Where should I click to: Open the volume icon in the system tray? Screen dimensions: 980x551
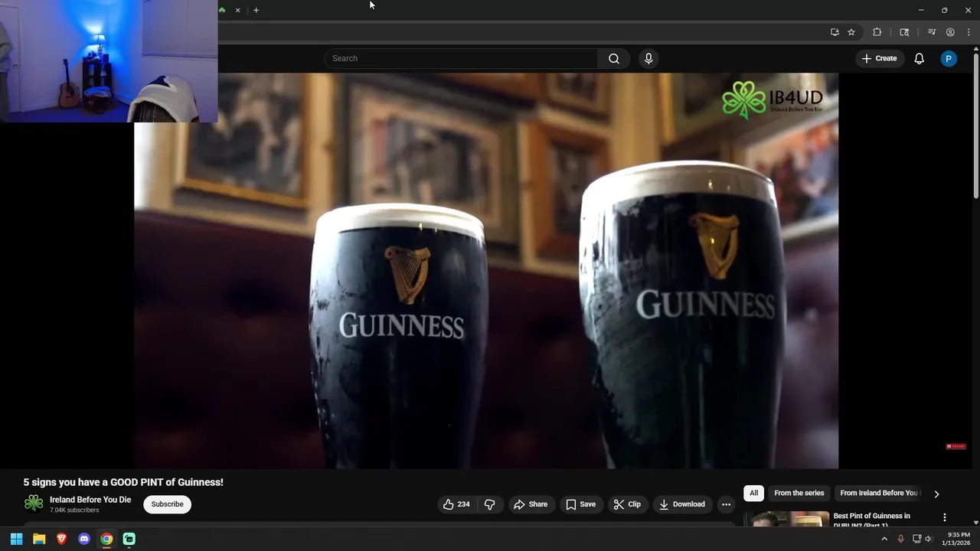point(929,539)
